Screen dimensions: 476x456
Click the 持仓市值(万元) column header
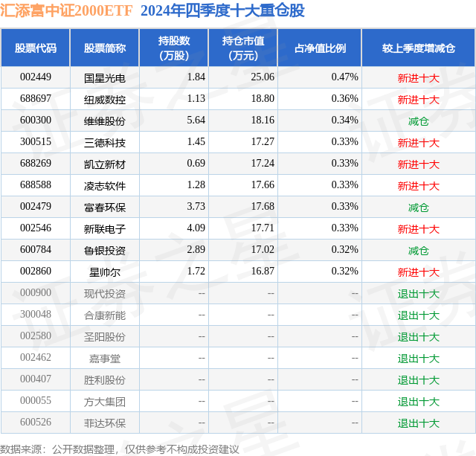pos(242,48)
